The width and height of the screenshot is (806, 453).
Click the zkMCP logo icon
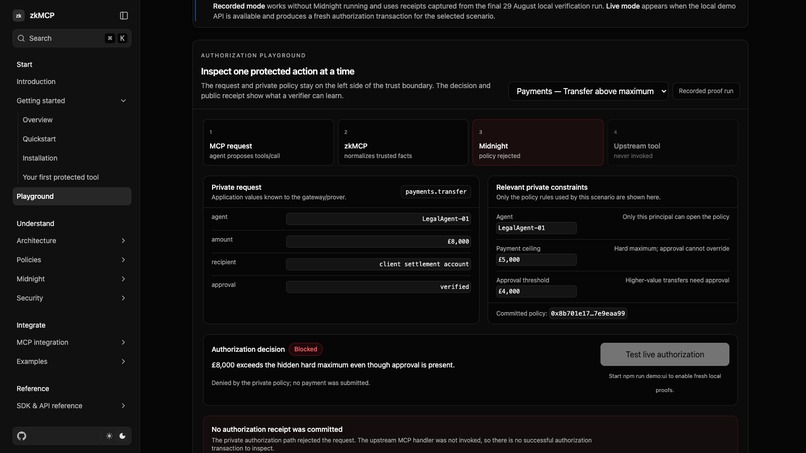click(19, 15)
